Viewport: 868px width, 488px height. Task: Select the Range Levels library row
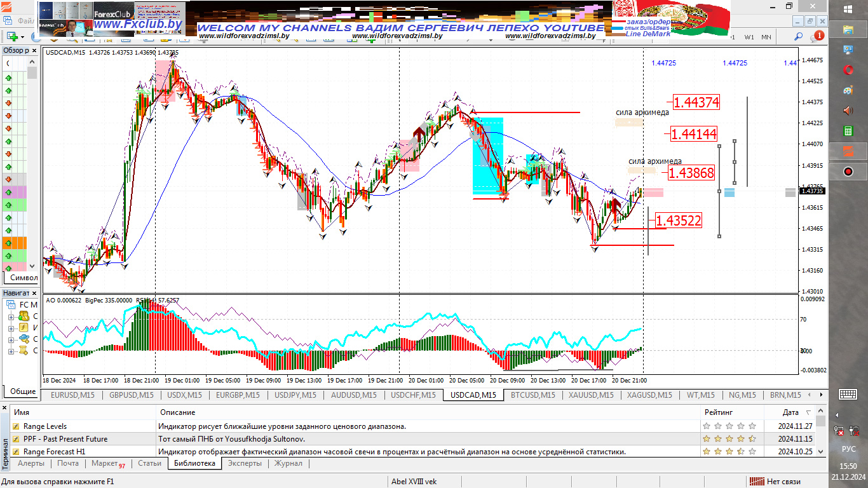tap(413, 426)
